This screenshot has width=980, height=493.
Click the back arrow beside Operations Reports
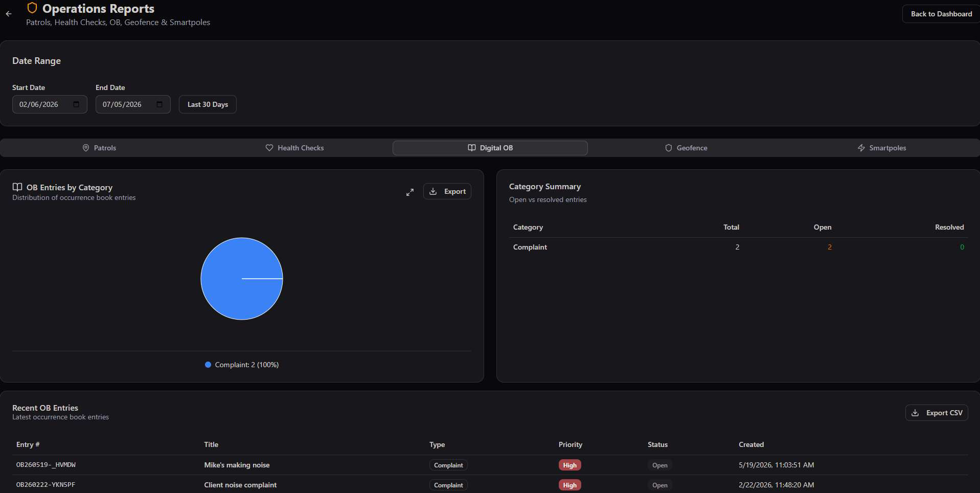tap(9, 14)
